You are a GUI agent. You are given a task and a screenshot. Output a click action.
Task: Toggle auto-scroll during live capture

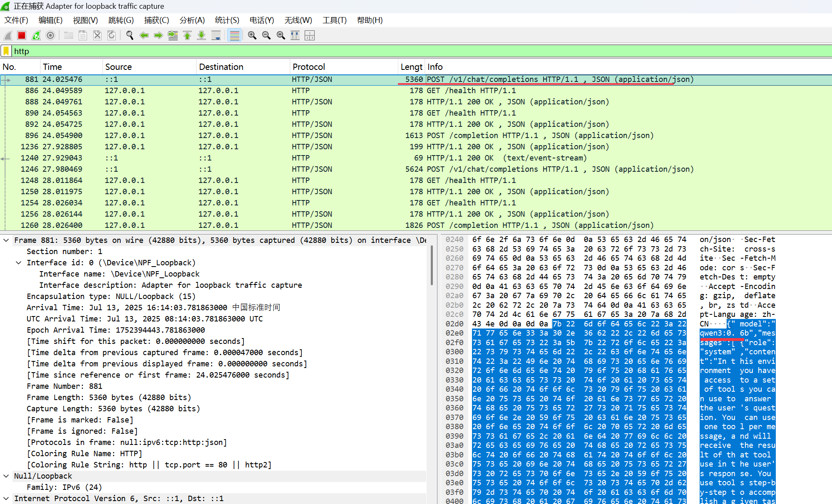(x=216, y=36)
